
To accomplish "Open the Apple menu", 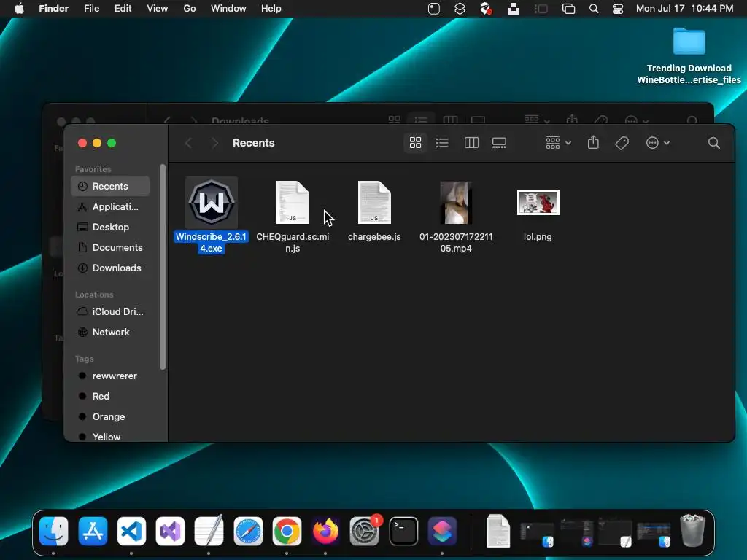I will [x=19, y=9].
